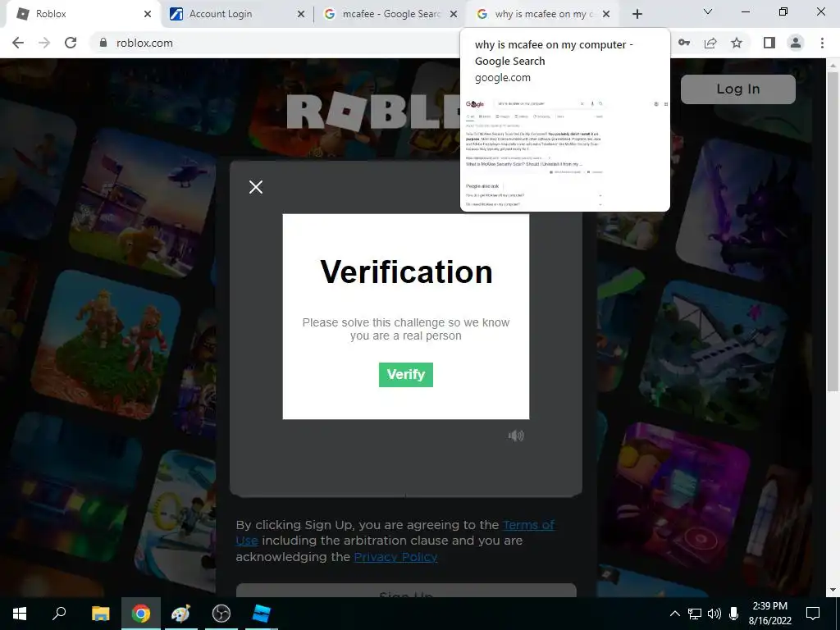Open the Roblox Studio taskbar icon

coord(262,614)
